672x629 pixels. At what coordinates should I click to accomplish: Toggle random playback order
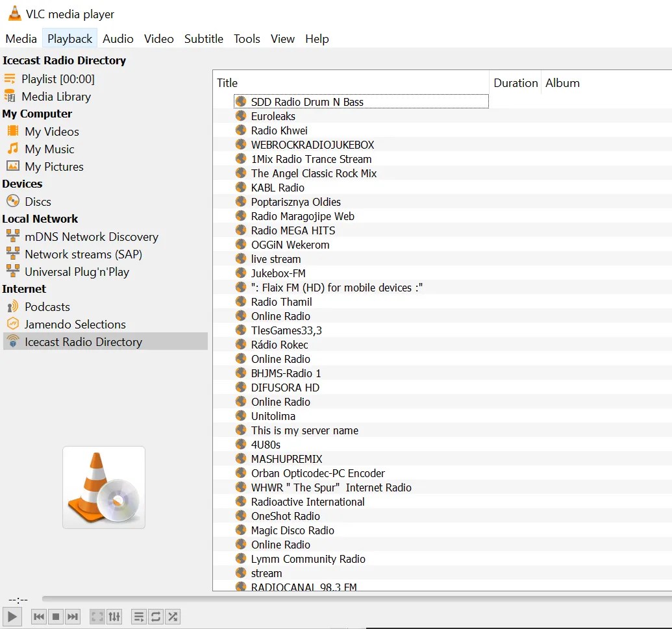[173, 617]
